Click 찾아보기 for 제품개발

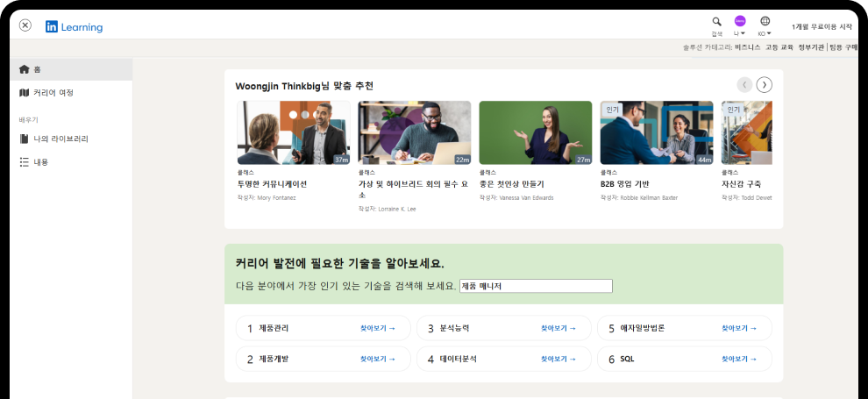tap(378, 360)
